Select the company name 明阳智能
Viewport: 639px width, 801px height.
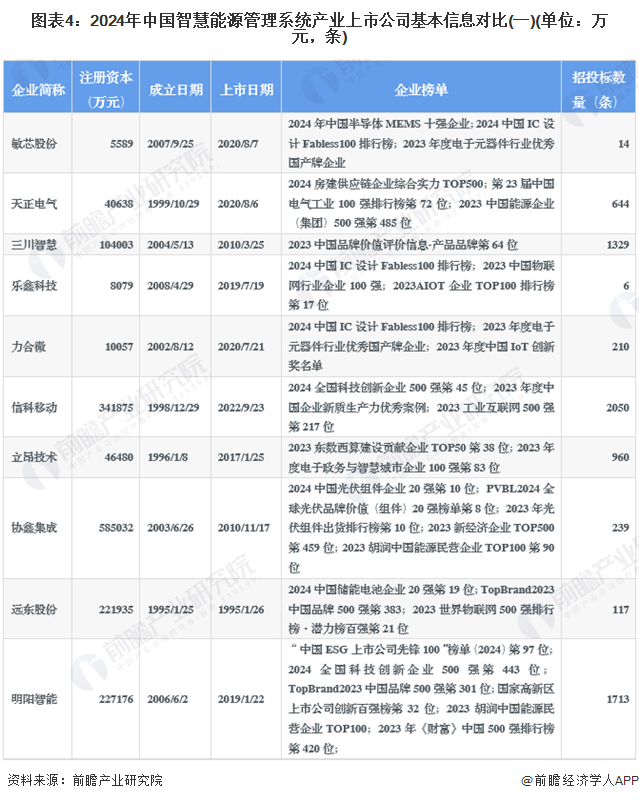click(34, 699)
